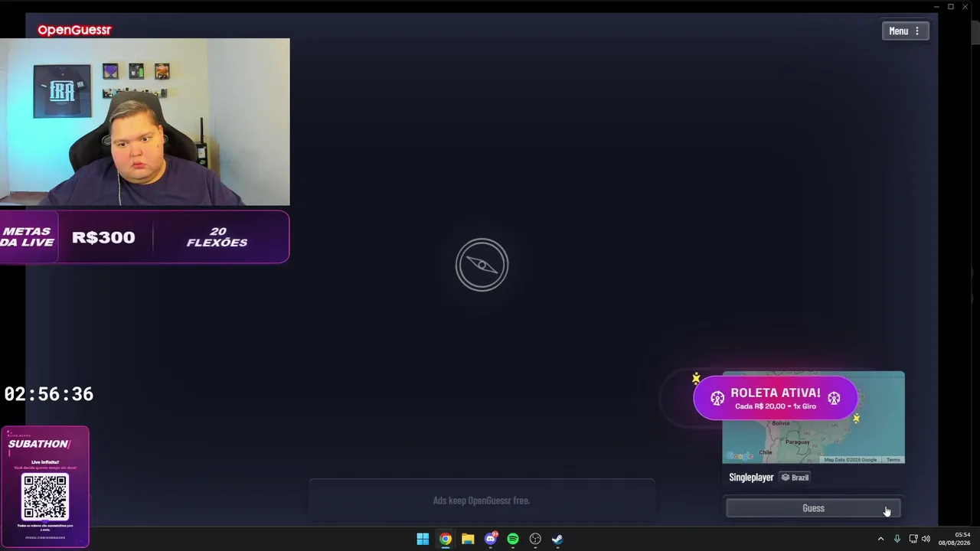The width and height of the screenshot is (980, 551).
Task: Open Steam from the taskbar
Action: click(557, 539)
